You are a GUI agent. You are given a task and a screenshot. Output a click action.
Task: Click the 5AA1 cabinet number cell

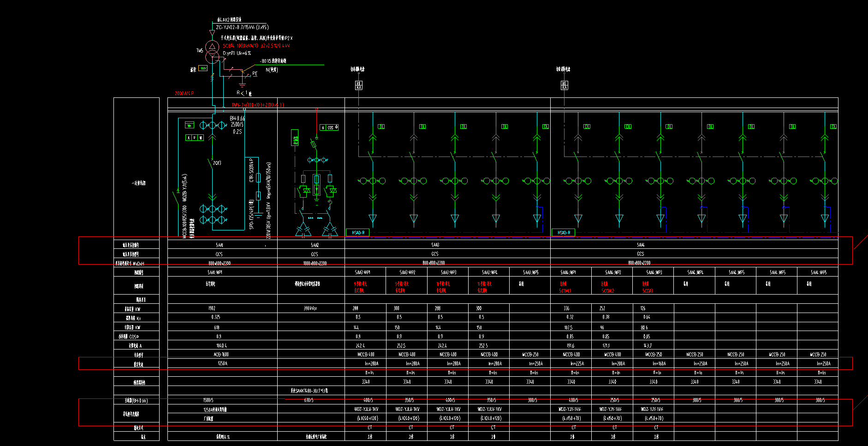tap(219, 245)
